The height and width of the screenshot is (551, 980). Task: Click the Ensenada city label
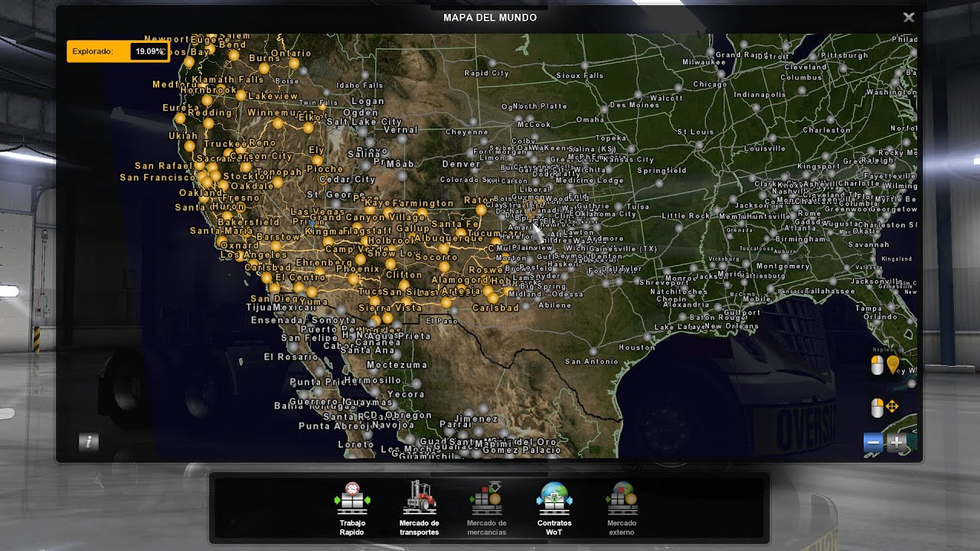277,320
